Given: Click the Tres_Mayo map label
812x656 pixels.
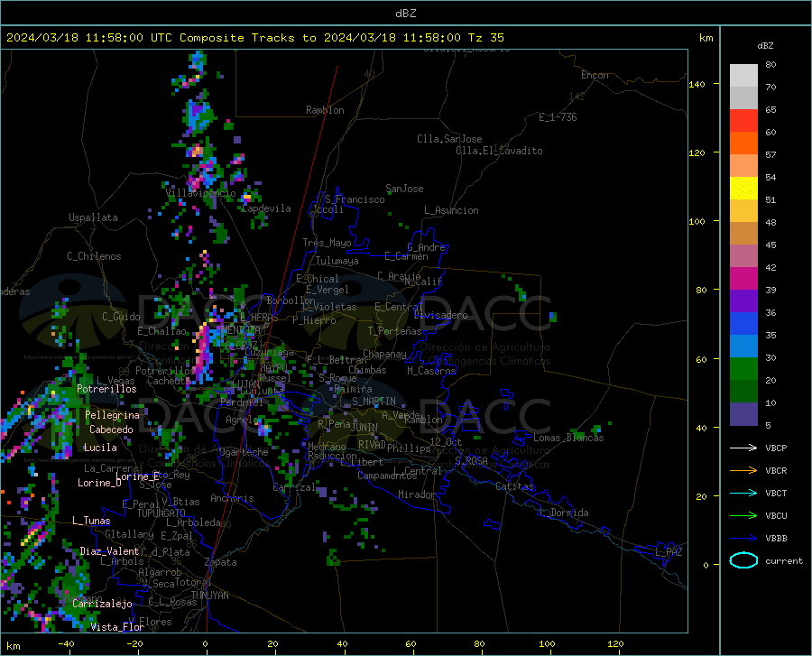Looking at the screenshot, I should click(328, 243).
